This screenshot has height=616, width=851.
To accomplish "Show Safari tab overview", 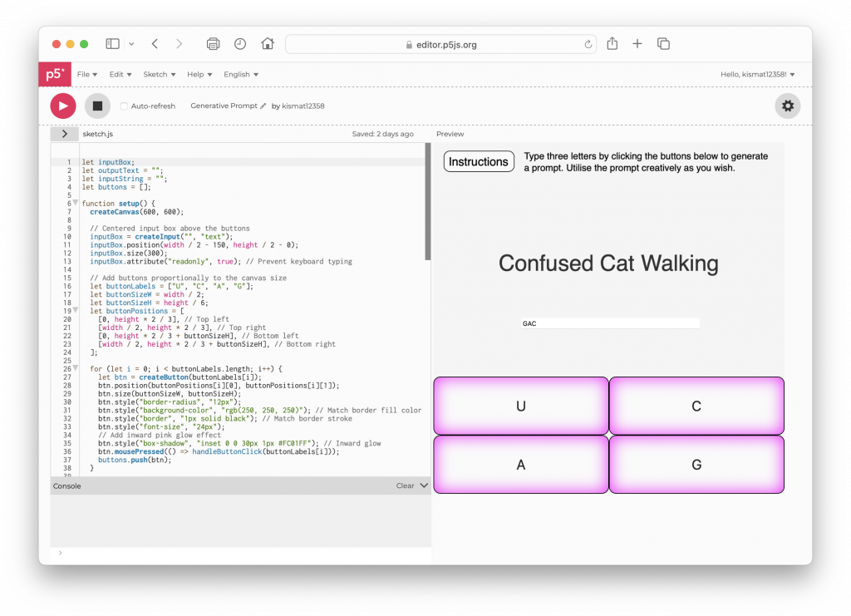I will [x=663, y=44].
